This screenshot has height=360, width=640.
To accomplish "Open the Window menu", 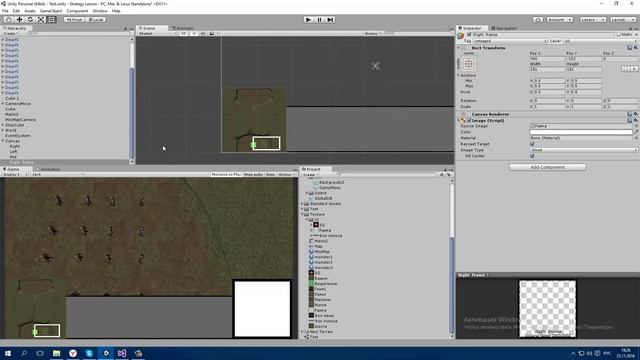I will tap(100, 11).
